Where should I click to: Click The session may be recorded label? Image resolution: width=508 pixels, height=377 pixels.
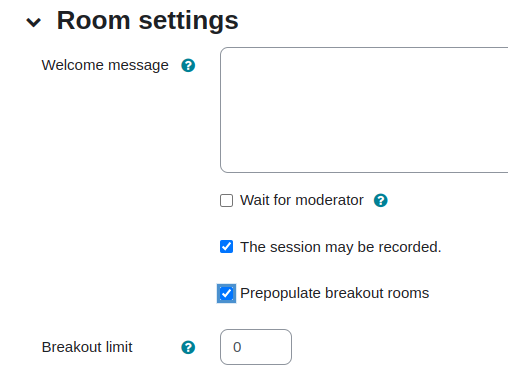click(341, 247)
